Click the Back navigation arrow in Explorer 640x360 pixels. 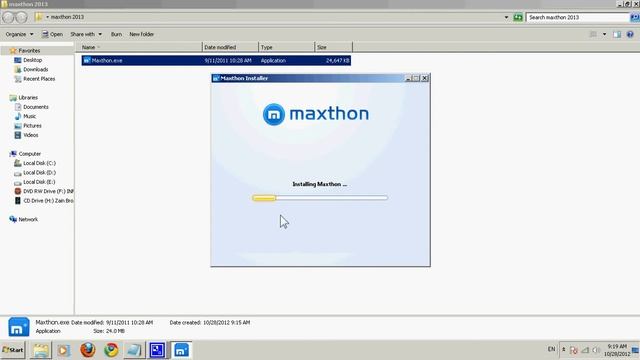tap(8, 17)
